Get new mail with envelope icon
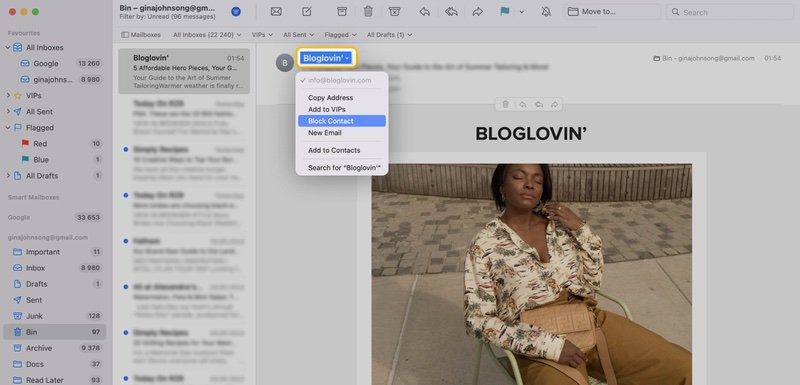The height and width of the screenshot is (385, 800). click(x=276, y=11)
